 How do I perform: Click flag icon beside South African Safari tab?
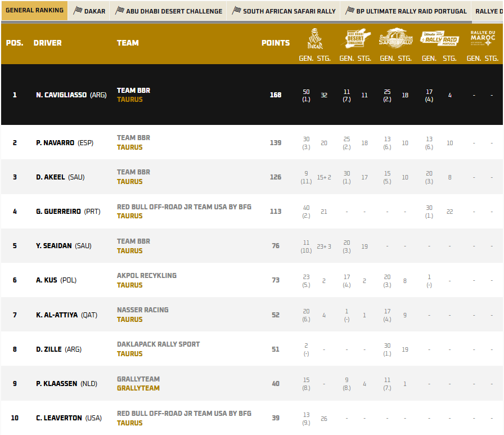coord(236,11)
